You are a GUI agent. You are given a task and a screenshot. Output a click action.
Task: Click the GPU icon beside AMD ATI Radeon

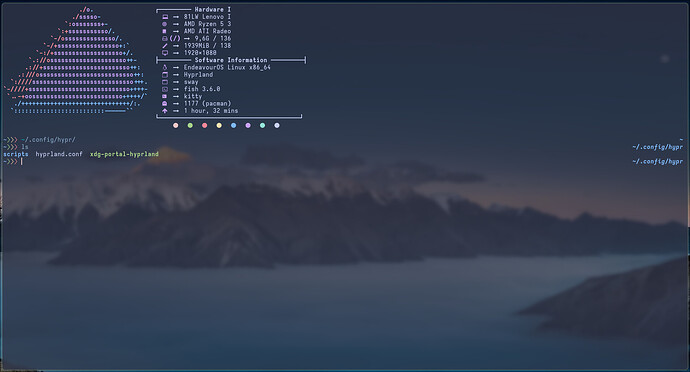165,31
